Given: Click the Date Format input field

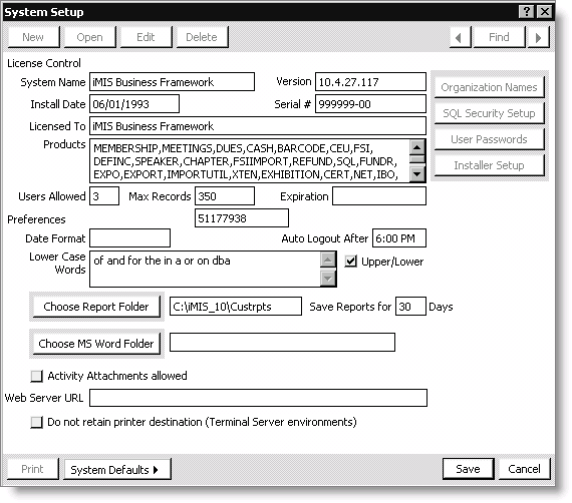Looking at the screenshot, I should (x=130, y=238).
